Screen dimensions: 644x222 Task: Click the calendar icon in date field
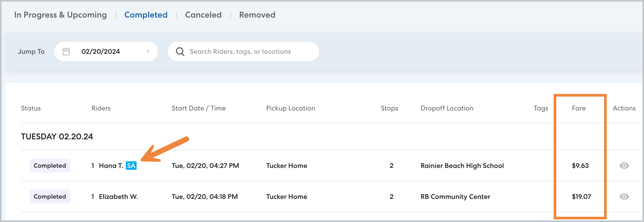[x=66, y=51]
